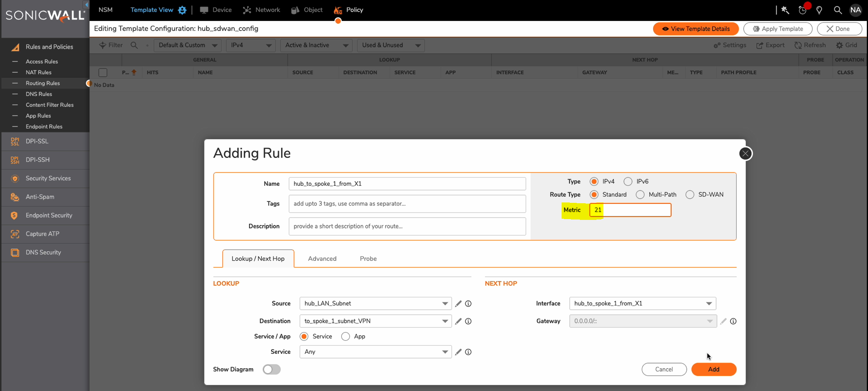Viewport: 868px width, 391px height.
Task: Click the DNS Security sidebar icon
Action: click(x=15, y=253)
